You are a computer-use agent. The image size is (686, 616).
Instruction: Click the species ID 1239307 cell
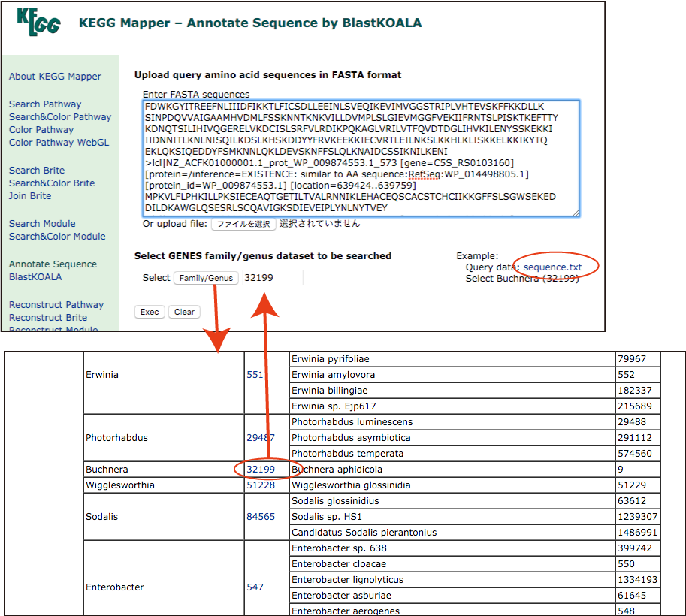tap(638, 516)
